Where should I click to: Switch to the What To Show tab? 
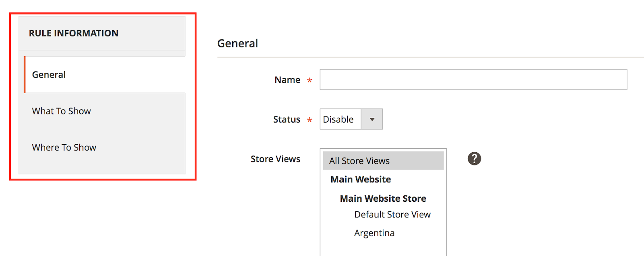[105, 111]
